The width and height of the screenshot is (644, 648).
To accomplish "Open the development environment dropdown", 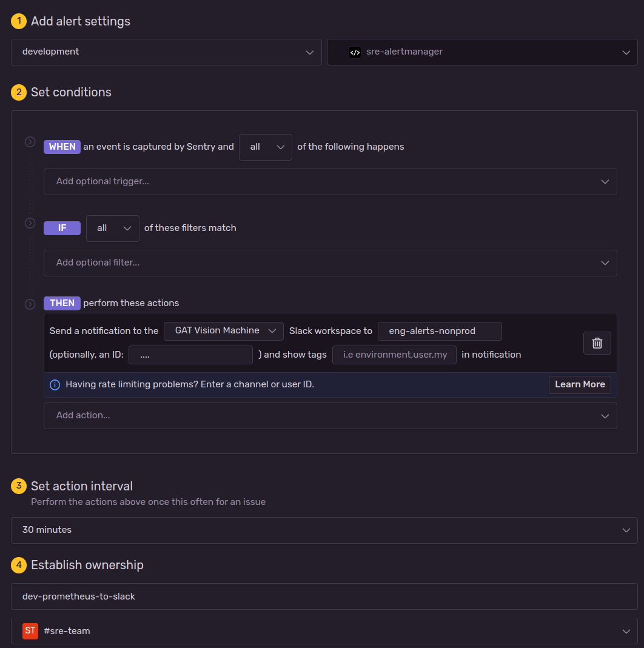I will coord(166,52).
